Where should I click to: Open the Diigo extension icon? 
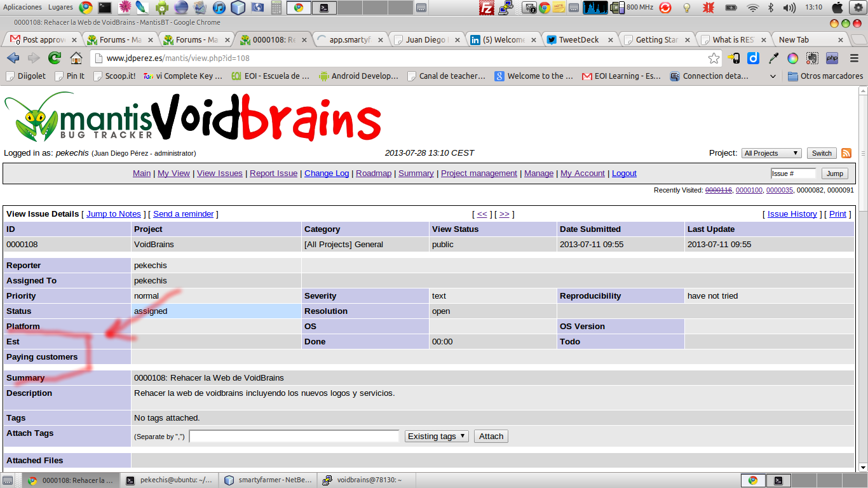point(753,58)
